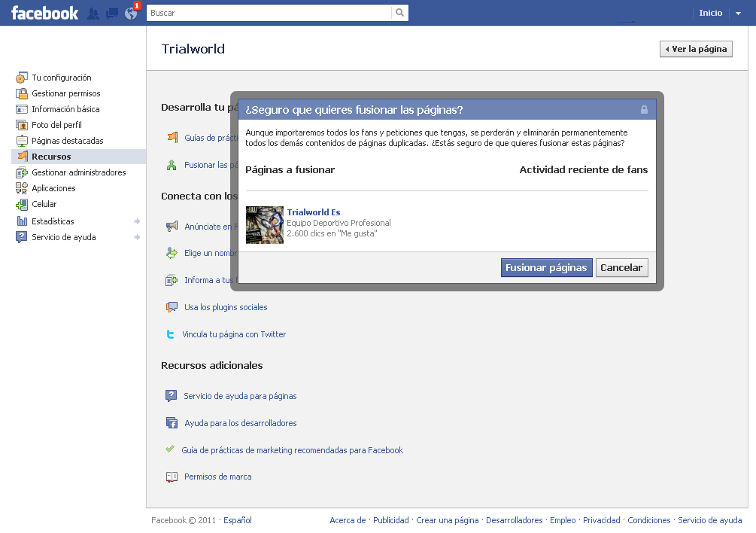Screen dimensions: 756x533
Task: Click the Gestionar administradores icon
Action: point(22,172)
